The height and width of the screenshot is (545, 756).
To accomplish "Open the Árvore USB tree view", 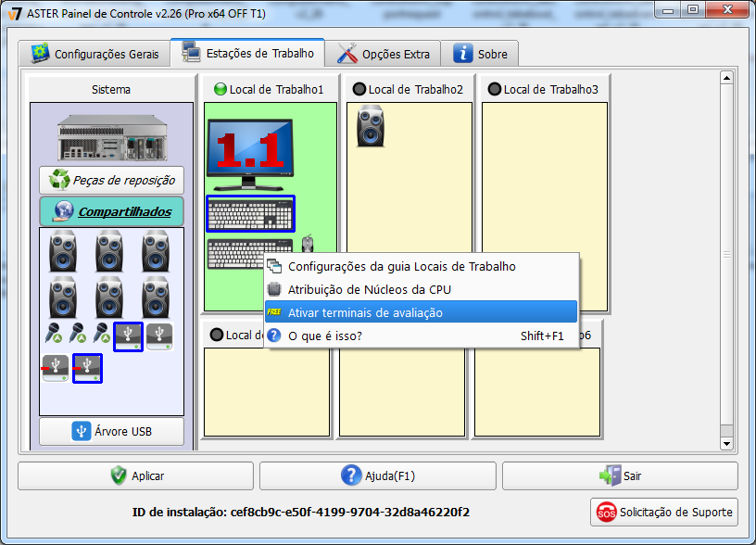I will pyautogui.click(x=112, y=431).
